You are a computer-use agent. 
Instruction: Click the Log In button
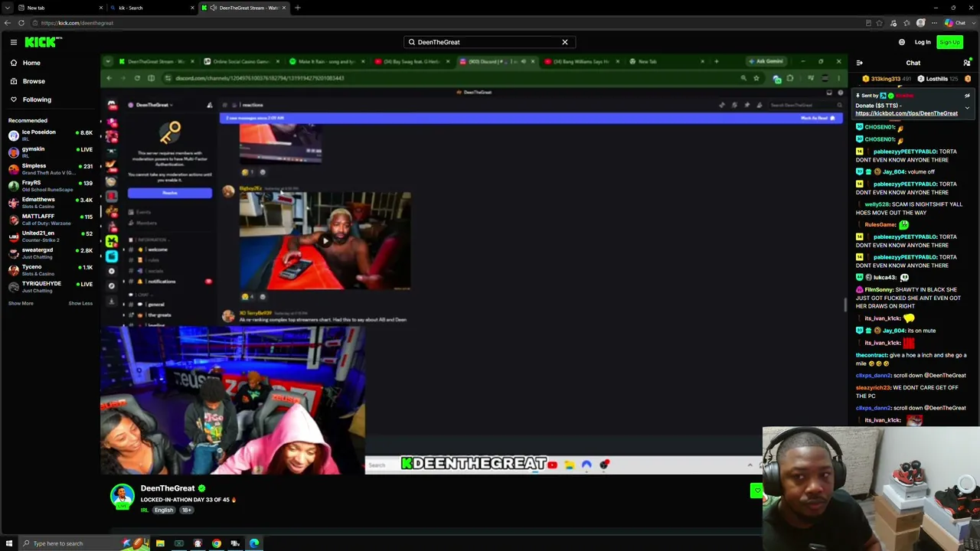point(923,42)
